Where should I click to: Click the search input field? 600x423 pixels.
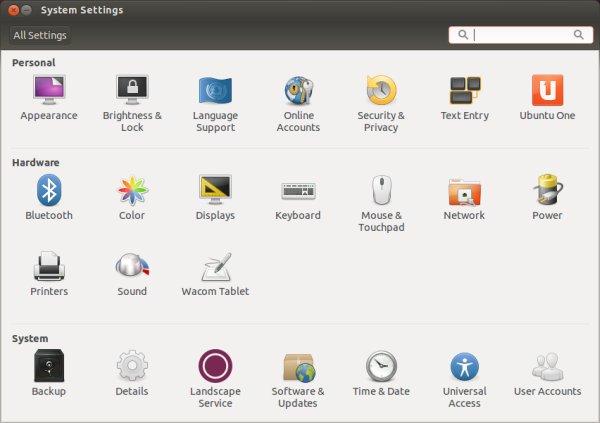(x=521, y=35)
